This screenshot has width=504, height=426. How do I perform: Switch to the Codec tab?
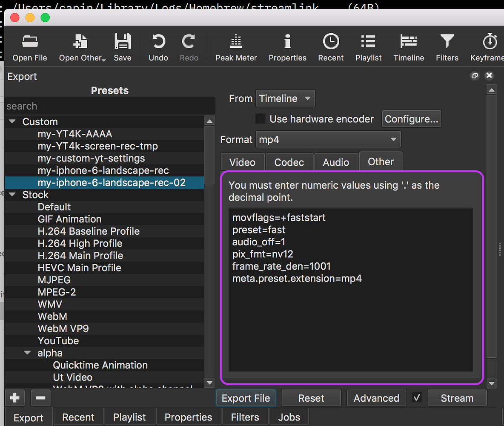click(289, 162)
